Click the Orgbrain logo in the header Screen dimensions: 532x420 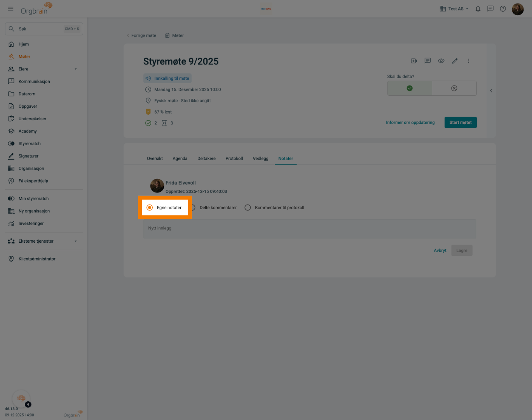(x=37, y=9)
